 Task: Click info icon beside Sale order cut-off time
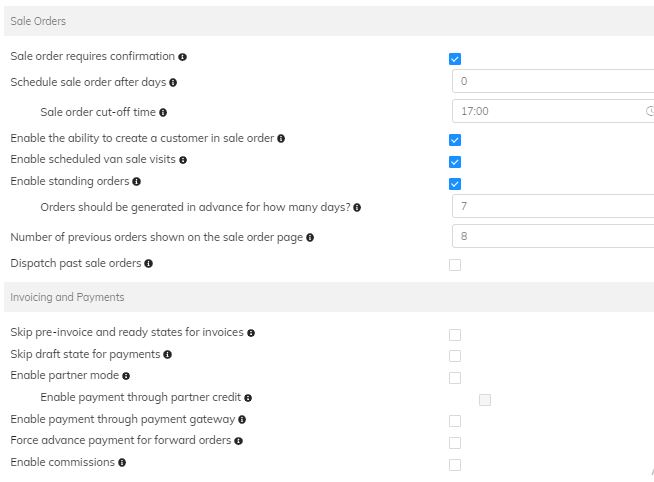click(163, 113)
